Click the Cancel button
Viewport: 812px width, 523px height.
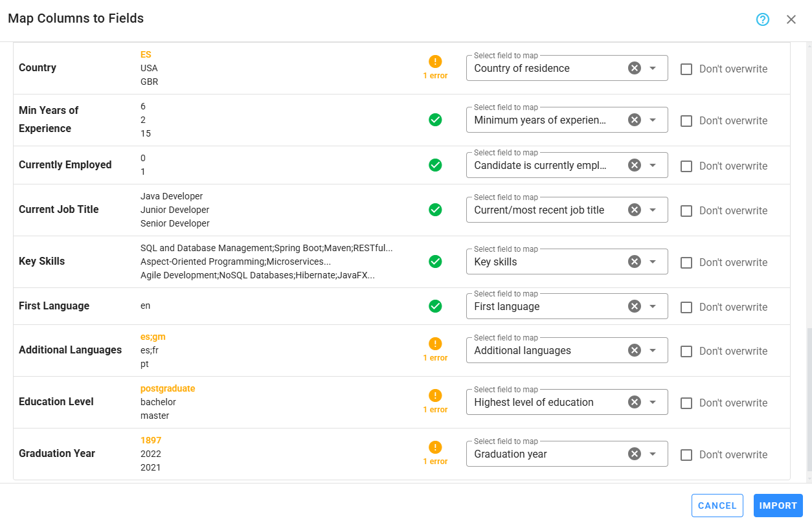click(x=717, y=506)
